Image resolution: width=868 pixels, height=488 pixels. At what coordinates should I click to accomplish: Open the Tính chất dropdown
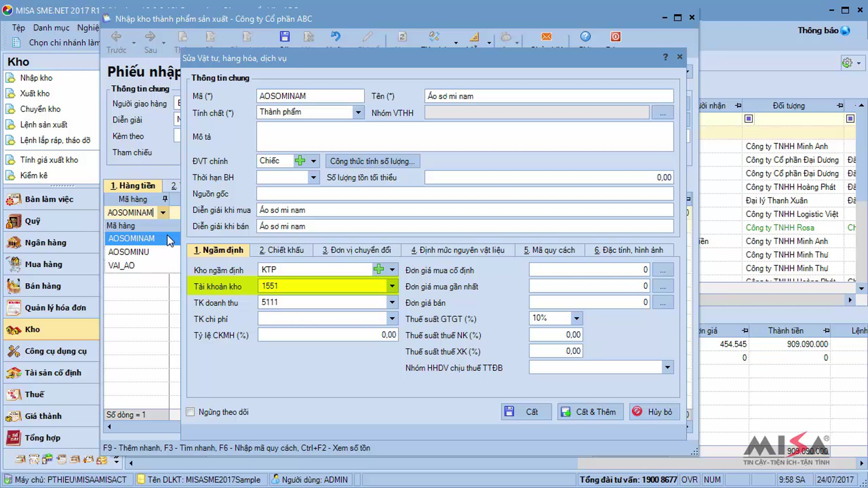(x=358, y=112)
